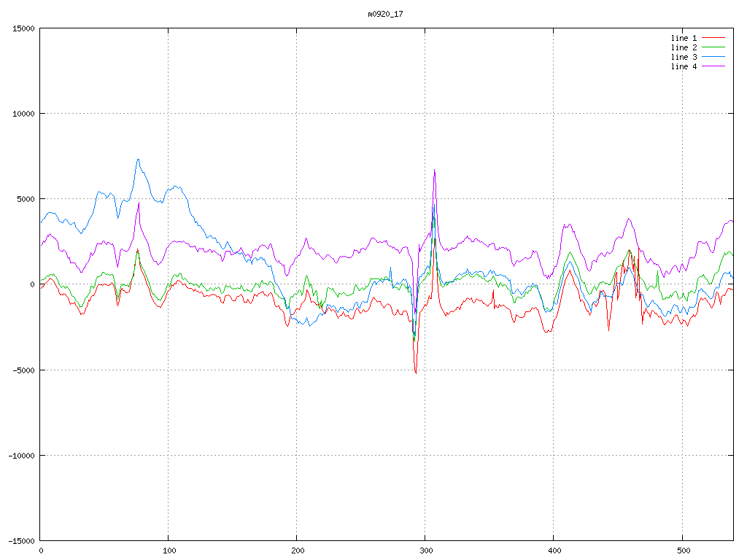The height and width of the screenshot is (560, 747).
Task: Click the purple line 4 legend sample
Action: pos(713,66)
